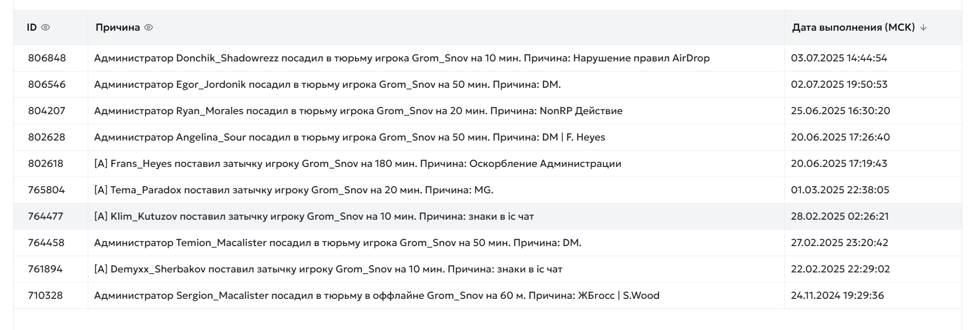Screen dimensions: 980x330
Task: Select row ID 806546
Action: (47, 84)
